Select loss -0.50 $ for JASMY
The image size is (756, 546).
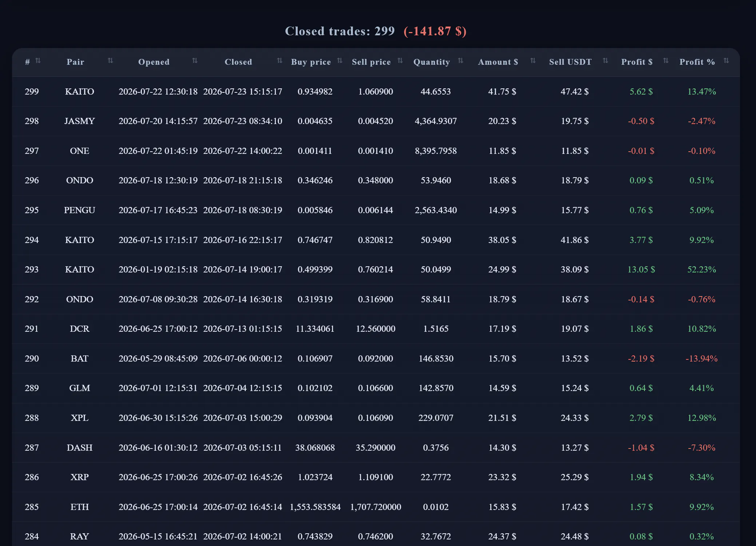(x=641, y=121)
